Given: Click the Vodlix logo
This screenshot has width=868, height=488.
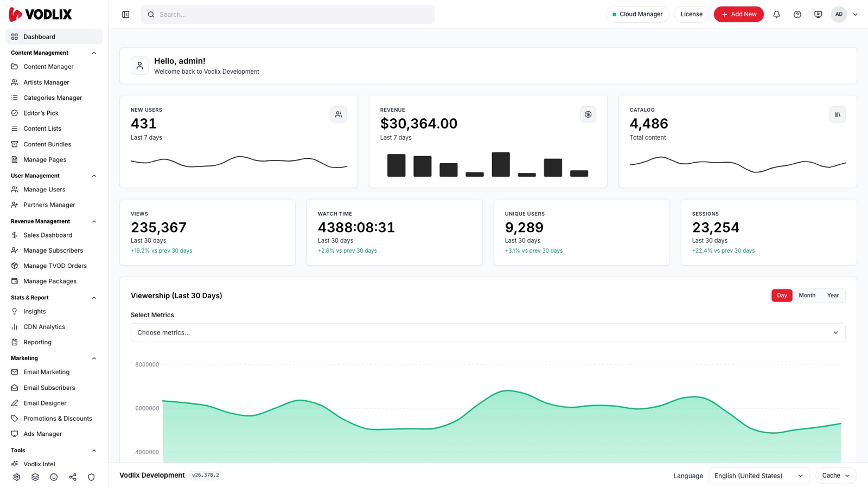Looking at the screenshot, I should (41, 15).
